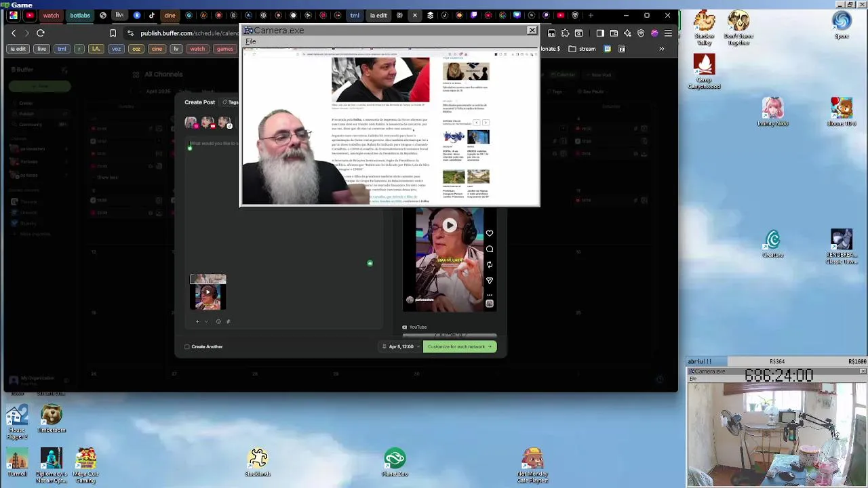Go back with the browser back arrow
Screen dimensions: 868x488
[x=14, y=33]
